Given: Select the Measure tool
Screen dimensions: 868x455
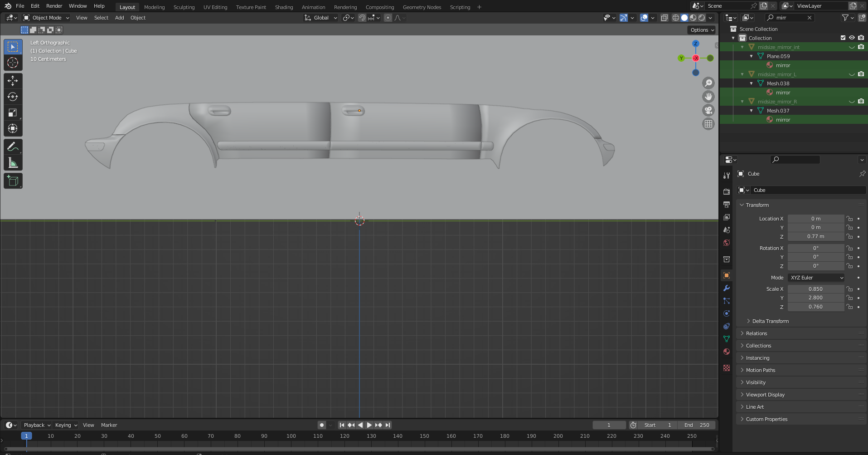Looking at the screenshot, I should (x=13, y=163).
